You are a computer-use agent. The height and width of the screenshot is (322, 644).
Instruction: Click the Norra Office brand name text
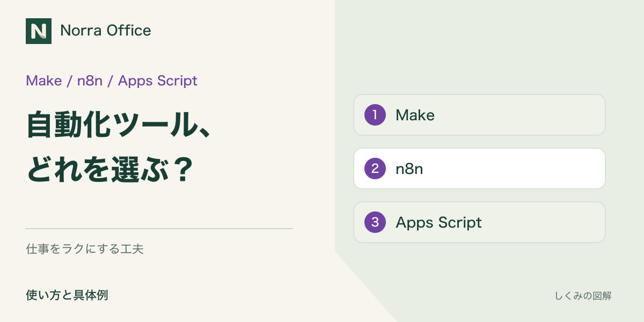point(106,31)
